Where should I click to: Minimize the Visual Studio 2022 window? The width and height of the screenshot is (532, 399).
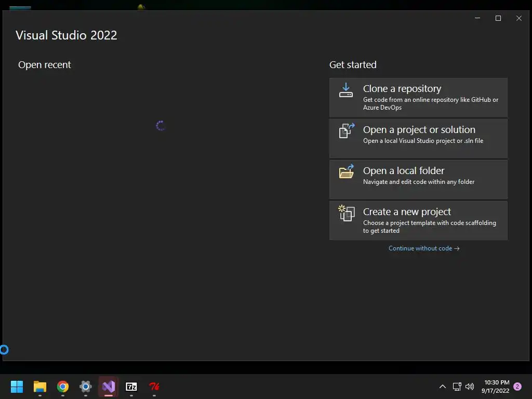point(477,18)
